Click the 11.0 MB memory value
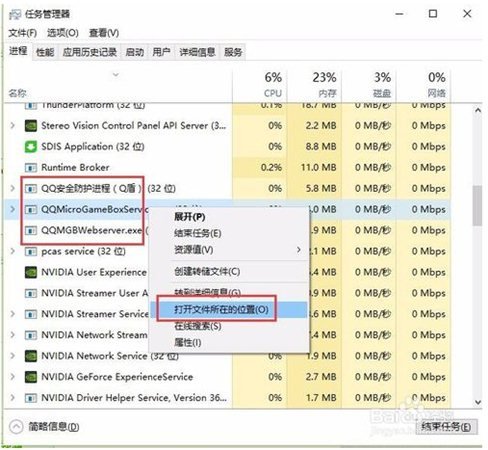Image resolution: width=488 pixels, height=450 pixels. (x=318, y=167)
